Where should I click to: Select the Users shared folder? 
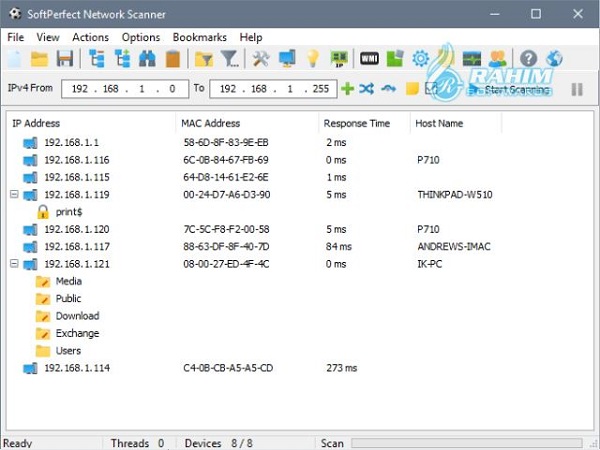tap(58, 351)
